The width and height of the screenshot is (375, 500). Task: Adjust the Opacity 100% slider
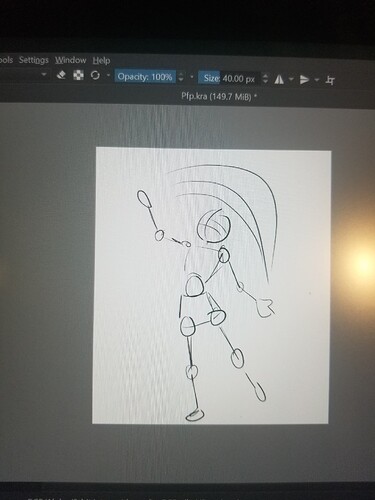click(145, 77)
